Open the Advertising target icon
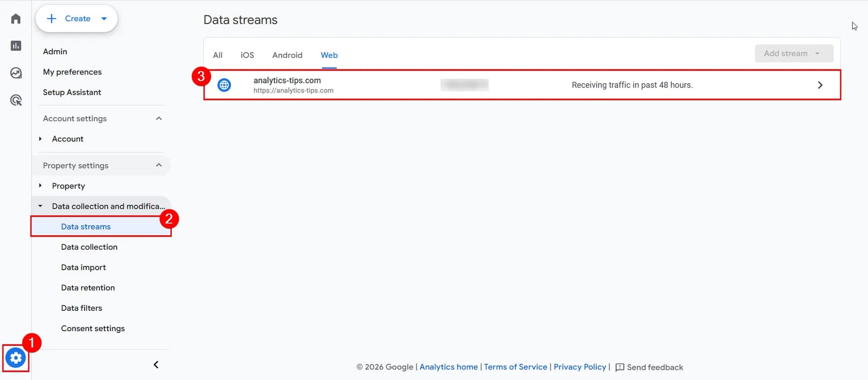Image resolution: width=868 pixels, height=380 pixels. tap(16, 100)
